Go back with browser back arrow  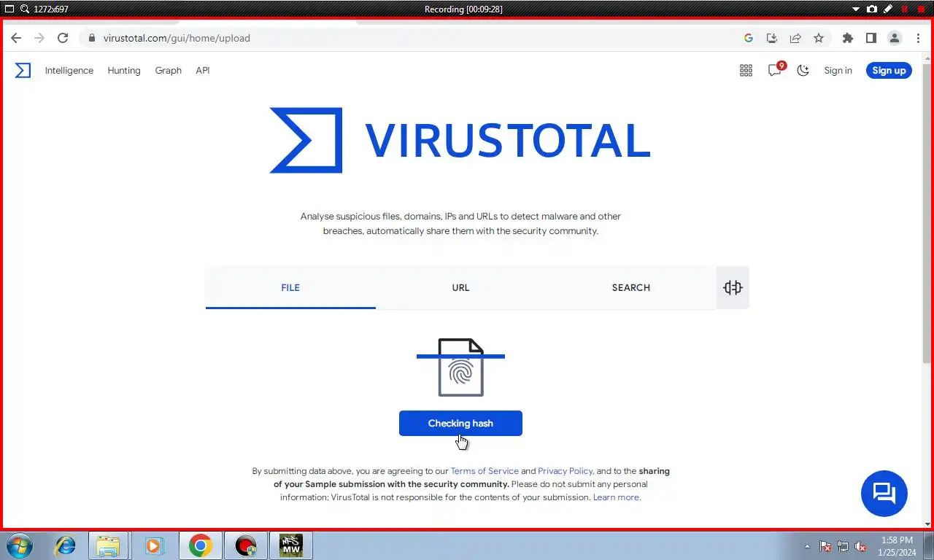(x=16, y=38)
